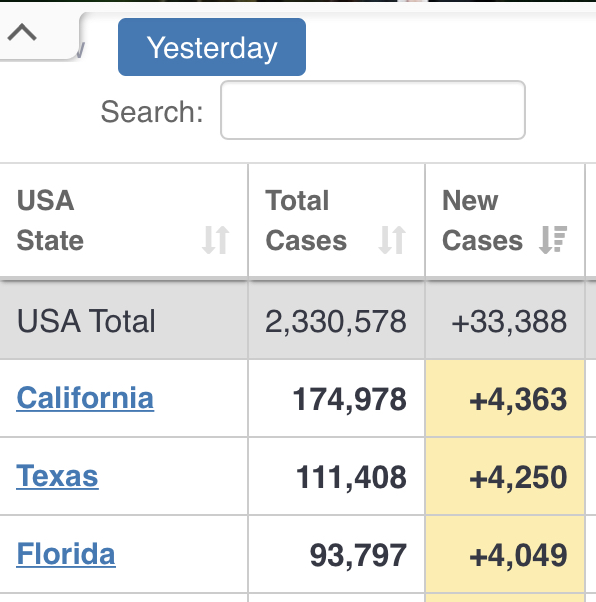Select the USA Total row label

click(86, 321)
